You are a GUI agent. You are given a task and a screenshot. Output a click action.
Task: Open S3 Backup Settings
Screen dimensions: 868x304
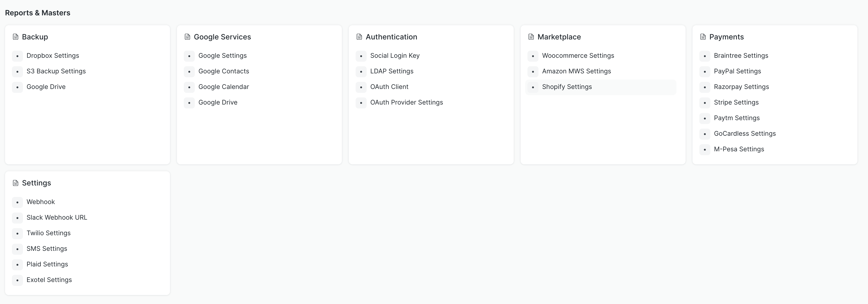coord(56,71)
